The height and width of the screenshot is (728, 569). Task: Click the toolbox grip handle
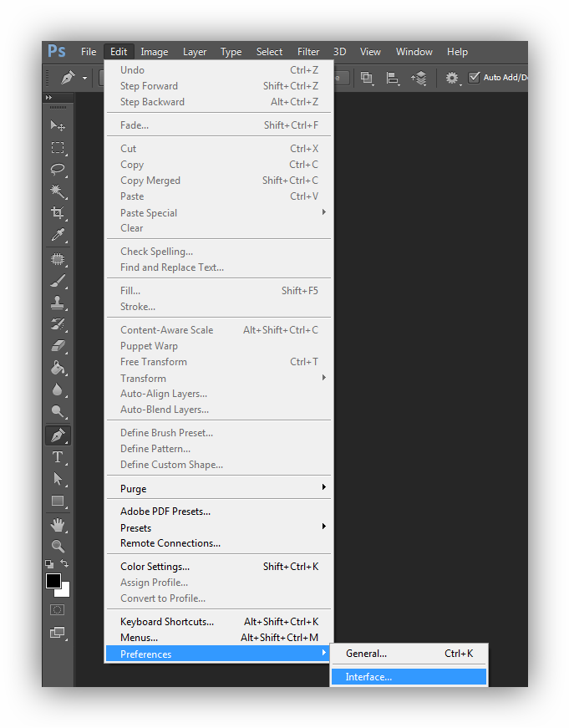tap(58, 108)
